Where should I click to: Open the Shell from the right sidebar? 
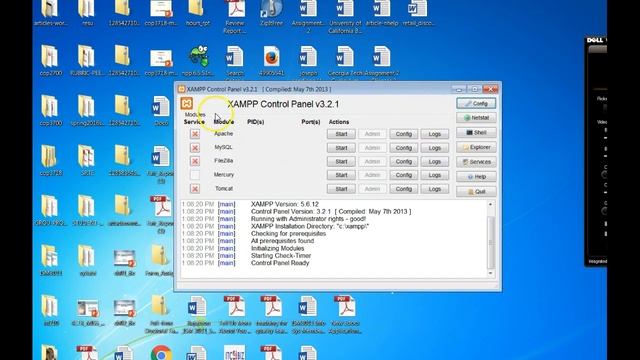(476, 132)
